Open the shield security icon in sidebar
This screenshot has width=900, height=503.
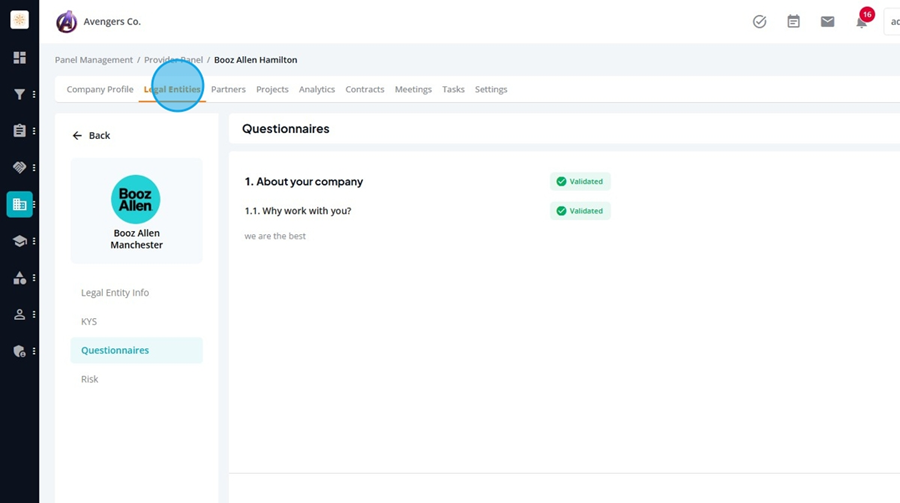tap(20, 351)
